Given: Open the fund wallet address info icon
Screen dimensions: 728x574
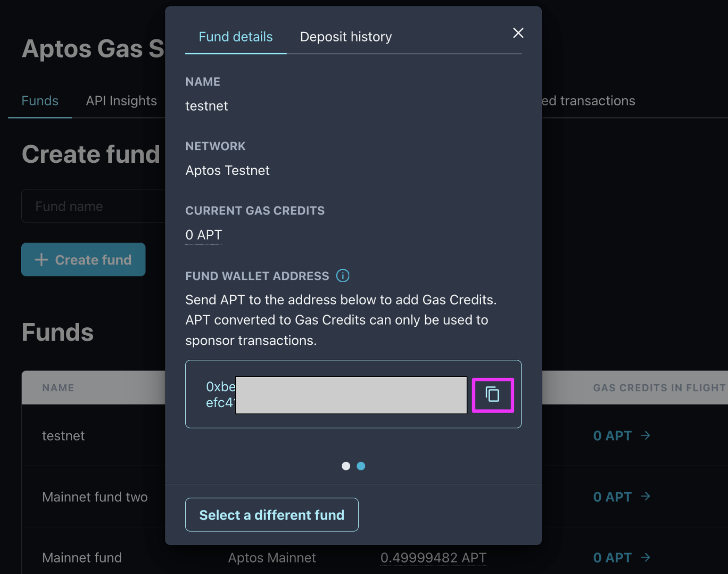Looking at the screenshot, I should click(343, 276).
